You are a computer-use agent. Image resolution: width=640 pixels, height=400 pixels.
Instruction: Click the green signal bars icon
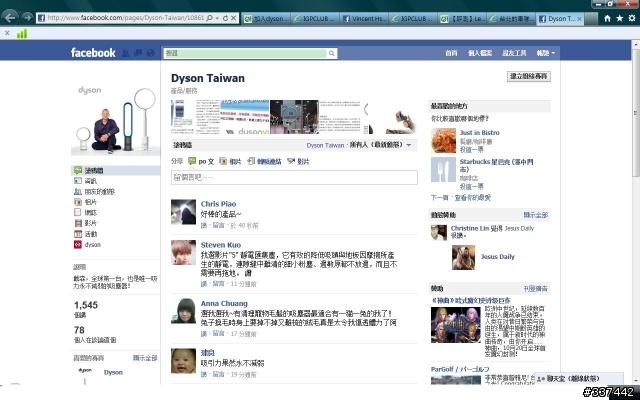click(22, 33)
